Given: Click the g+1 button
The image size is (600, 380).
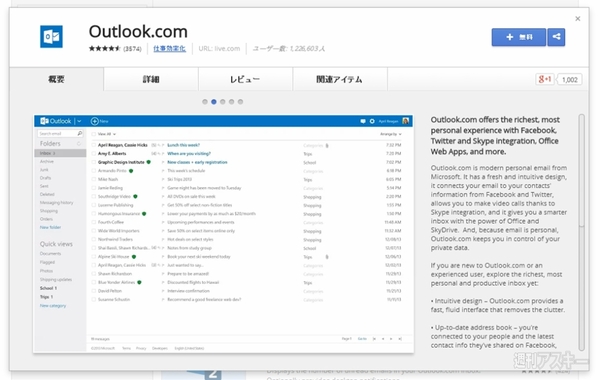Looking at the screenshot, I should coord(545,79).
